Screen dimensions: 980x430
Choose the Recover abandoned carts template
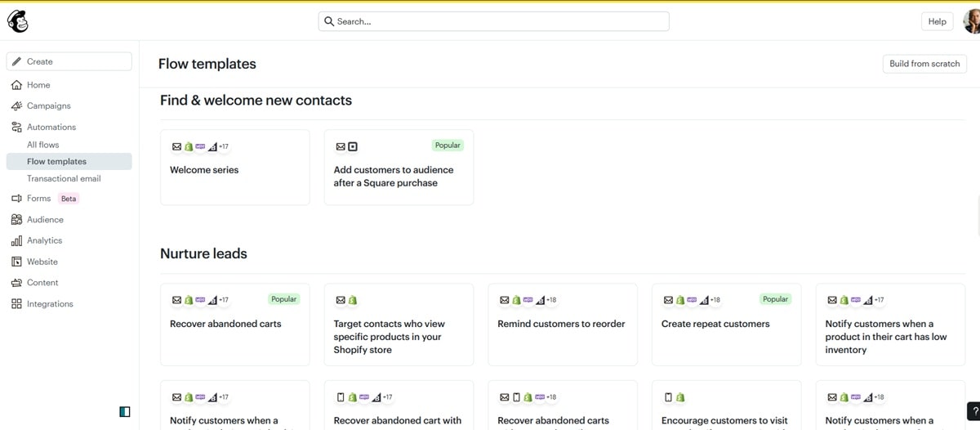[x=235, y=325]
